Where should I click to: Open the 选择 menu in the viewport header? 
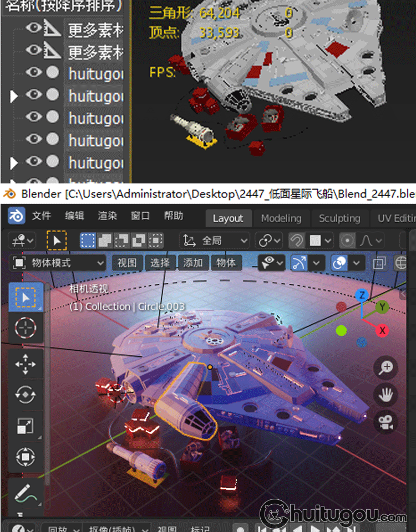pos(160,263)
